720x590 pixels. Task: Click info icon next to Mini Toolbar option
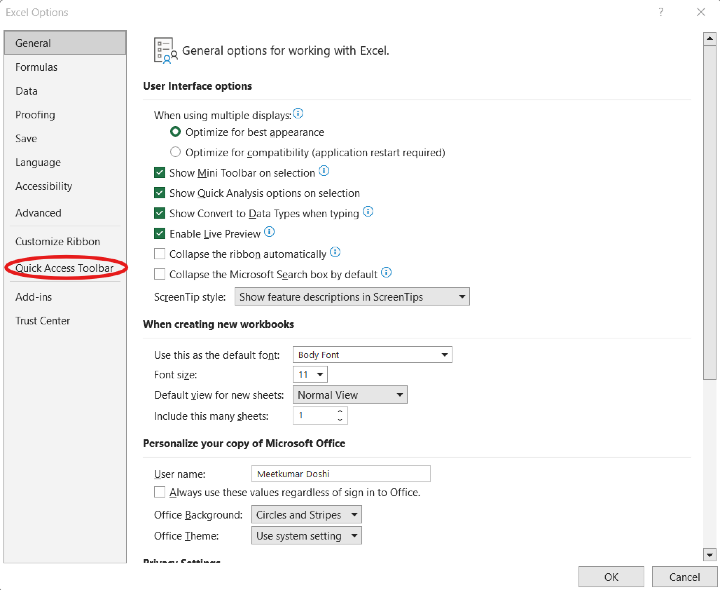324,172
